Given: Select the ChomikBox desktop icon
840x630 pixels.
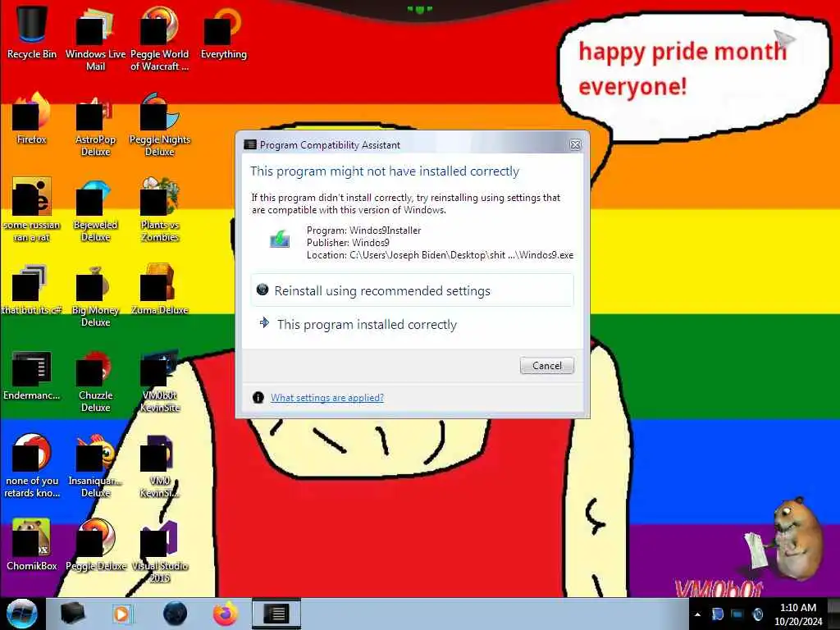Looking at the screenshot, I should click(32, 545).
